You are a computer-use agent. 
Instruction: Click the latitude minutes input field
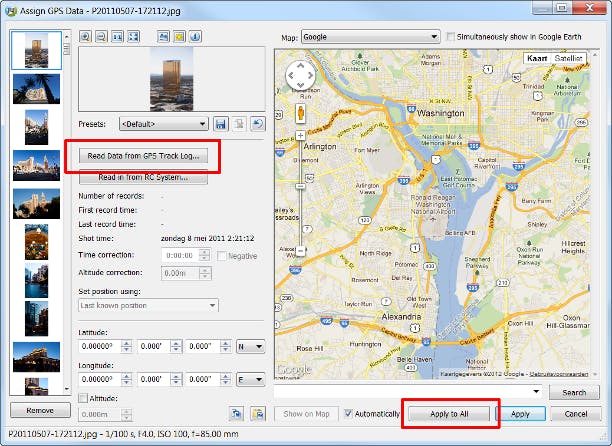(x=154, y=346)
